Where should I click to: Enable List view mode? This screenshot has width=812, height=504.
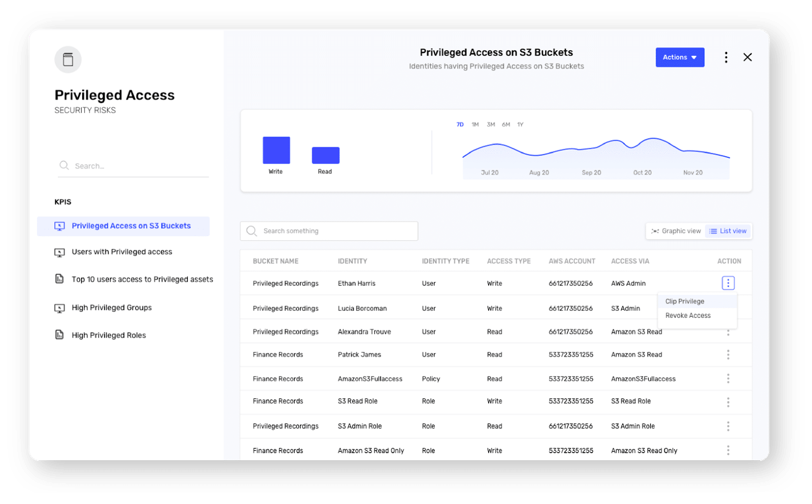click(x=728, y=231)
